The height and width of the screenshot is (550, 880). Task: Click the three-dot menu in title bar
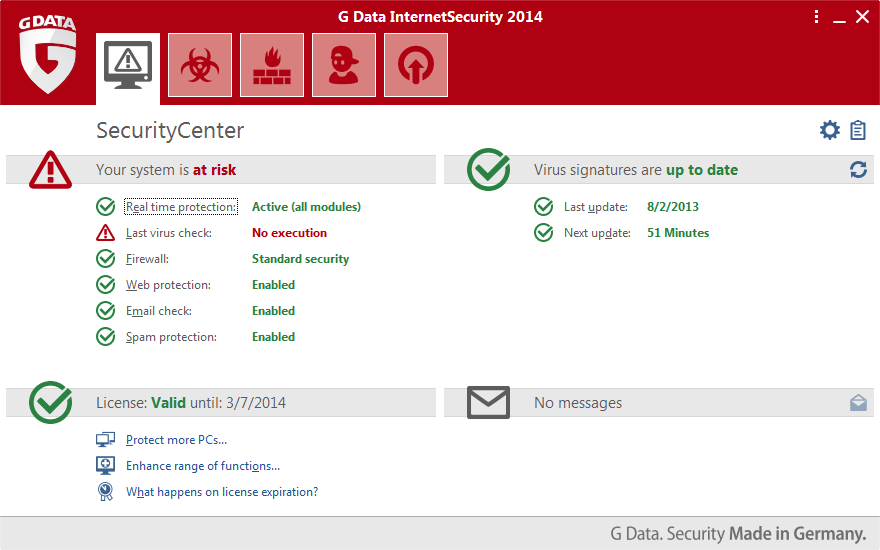click(816, 17)
